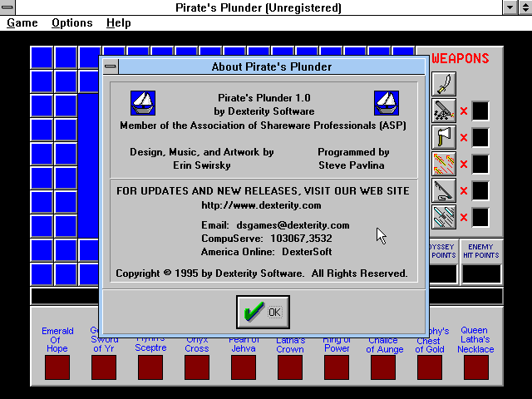Click the cannon ammo count box
This screenshot has height=399, width=532.
480,111
